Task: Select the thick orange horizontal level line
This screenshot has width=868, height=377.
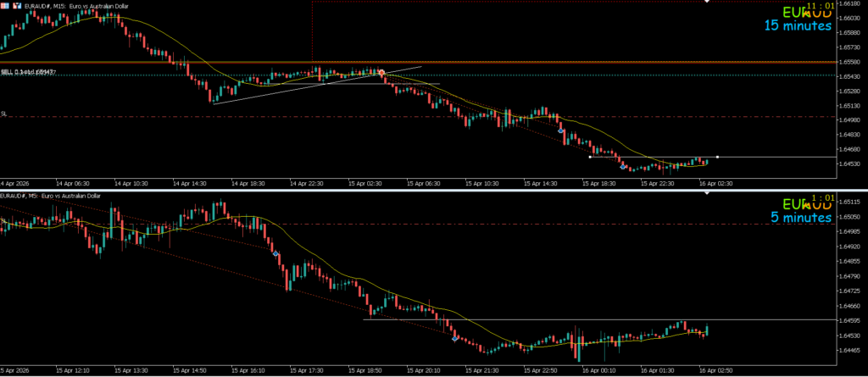Action: pos(254,63)
